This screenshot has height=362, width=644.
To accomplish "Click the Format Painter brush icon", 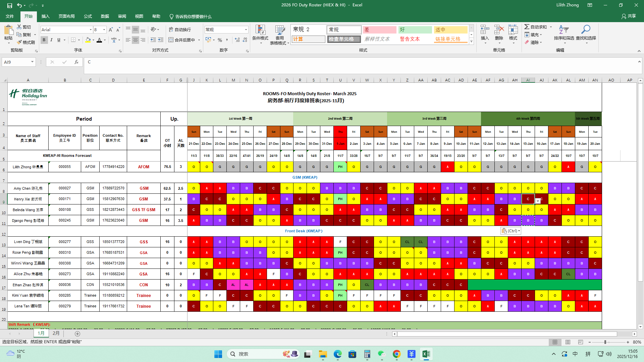I will 19,42.
